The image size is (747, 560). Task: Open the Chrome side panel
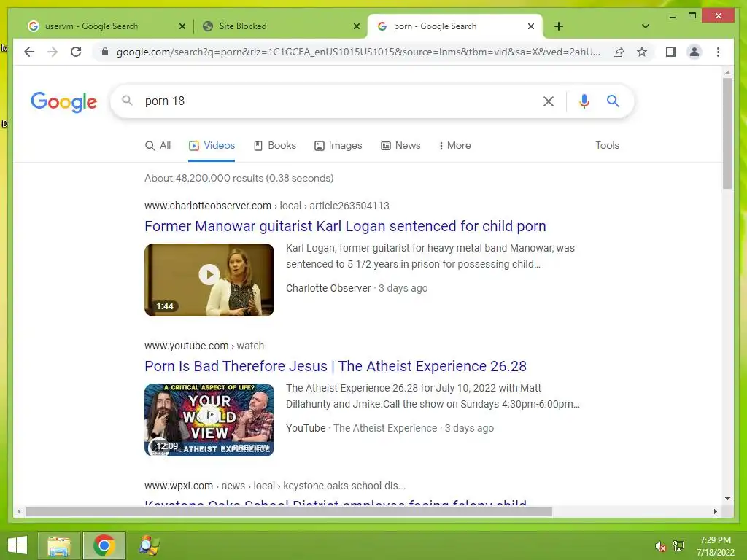click(x=671, y=52)
